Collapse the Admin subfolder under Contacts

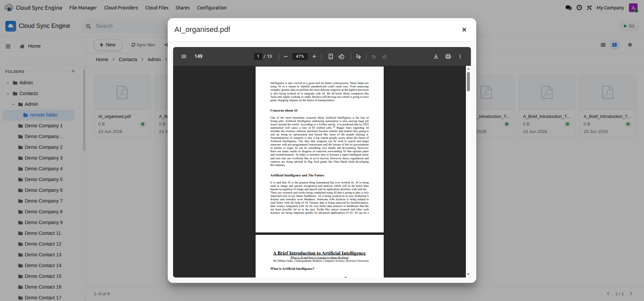pos(13,104)
